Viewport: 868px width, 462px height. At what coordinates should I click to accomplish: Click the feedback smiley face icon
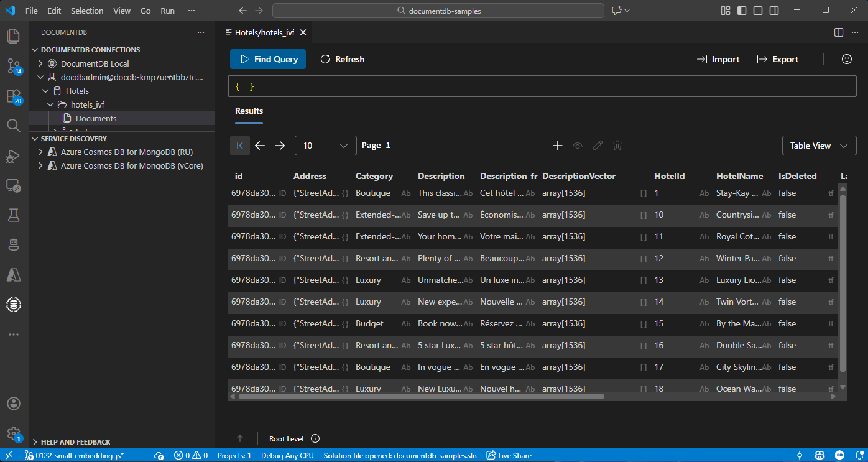[x=846, y=59]
